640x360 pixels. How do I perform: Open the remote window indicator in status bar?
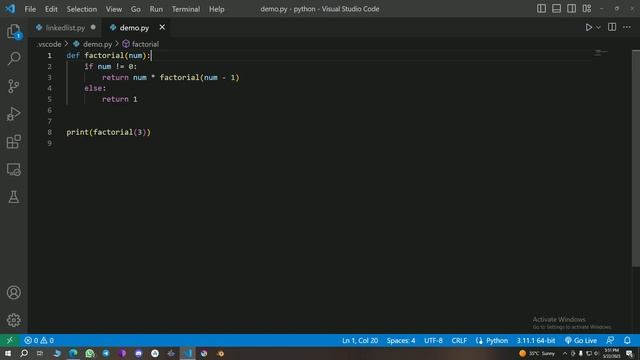click(x=9, y=340)
